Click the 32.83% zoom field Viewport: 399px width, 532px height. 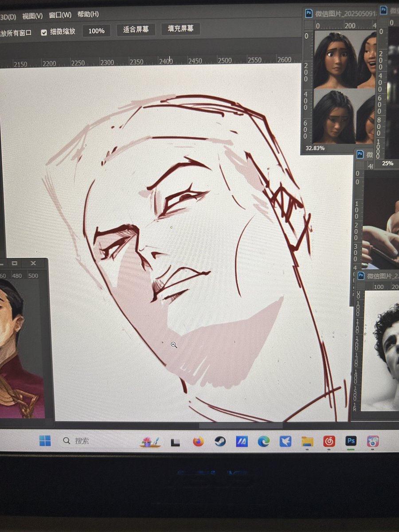(315, 148)
